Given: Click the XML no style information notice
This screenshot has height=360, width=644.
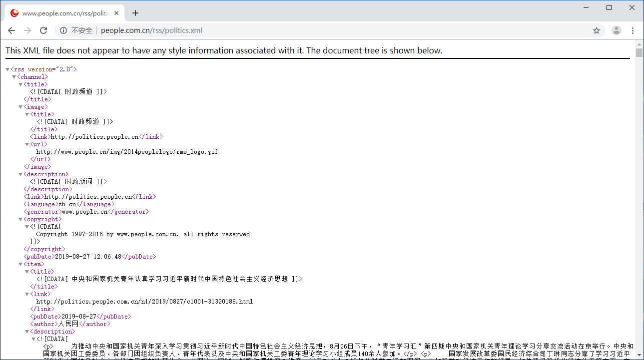Looking at the screenshot, I should (x=224, y=50).
